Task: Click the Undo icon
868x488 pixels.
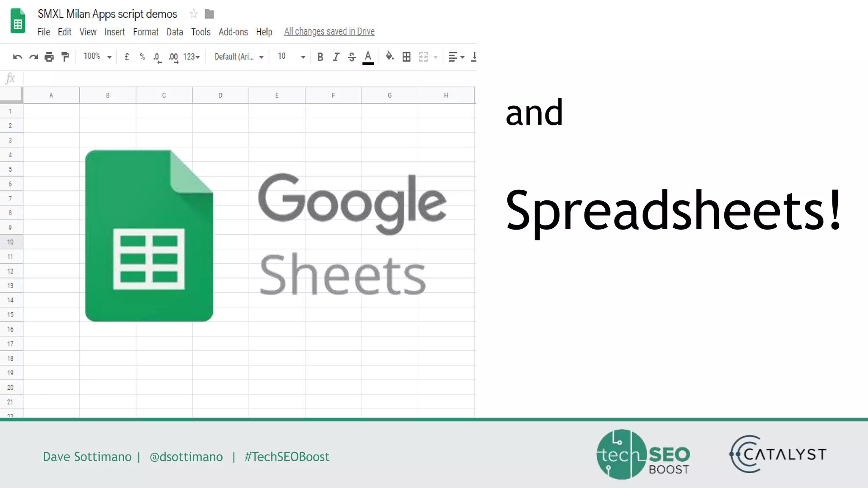Action: (17, 57)
